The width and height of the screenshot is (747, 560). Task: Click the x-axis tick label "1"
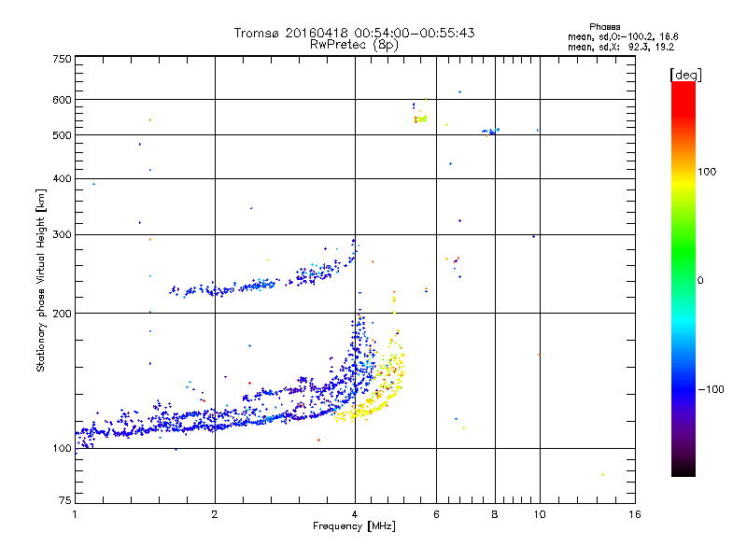click(75, 514)
